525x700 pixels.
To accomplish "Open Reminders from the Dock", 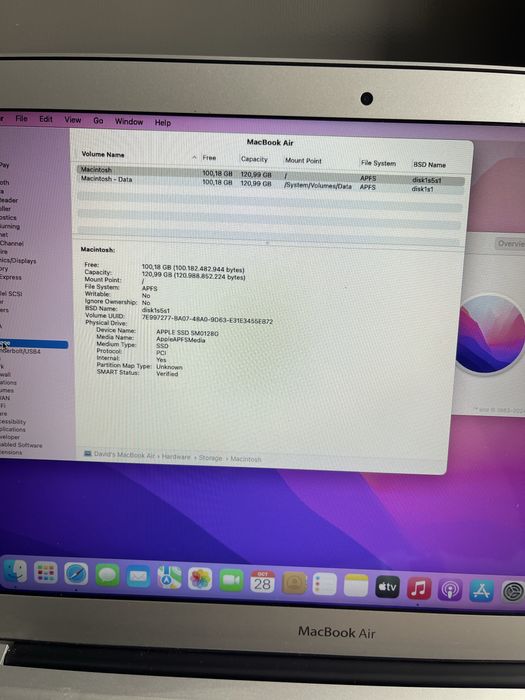I will pos(325,584).
